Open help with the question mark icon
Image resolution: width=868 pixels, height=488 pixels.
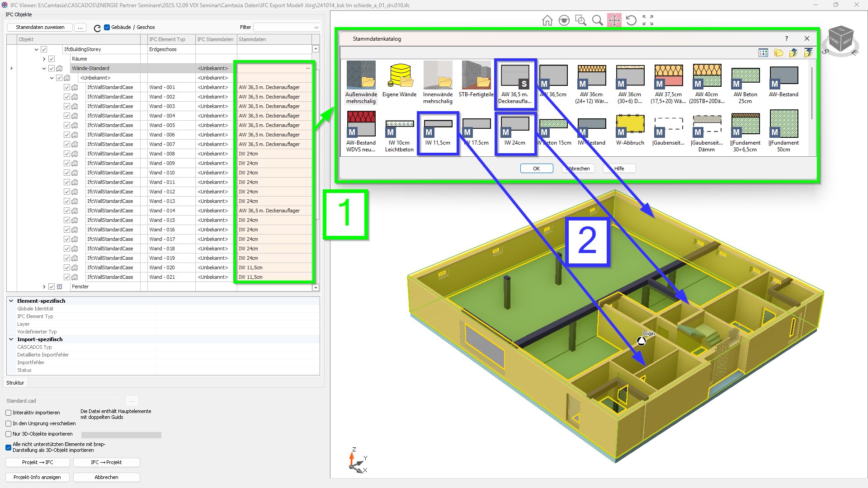[x=787, y=38]
